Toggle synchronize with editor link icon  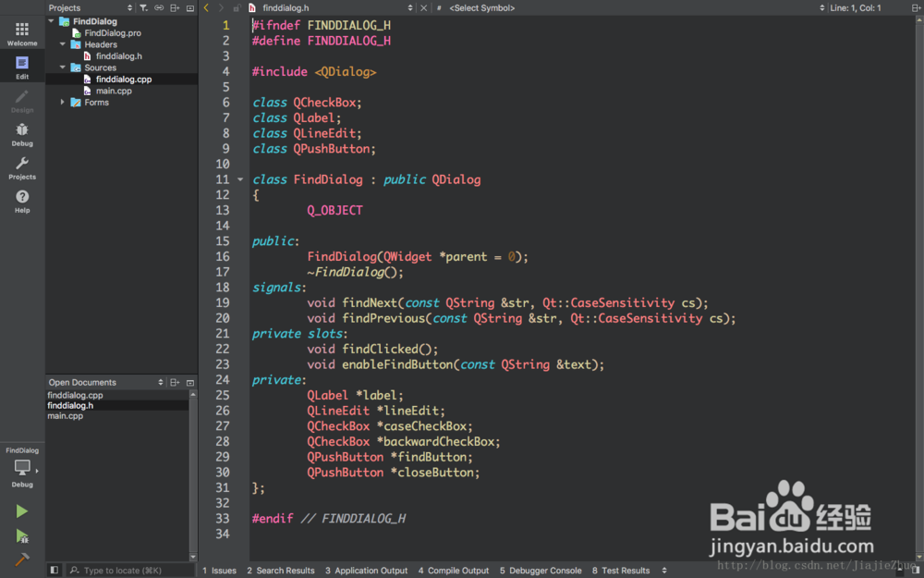159,7
